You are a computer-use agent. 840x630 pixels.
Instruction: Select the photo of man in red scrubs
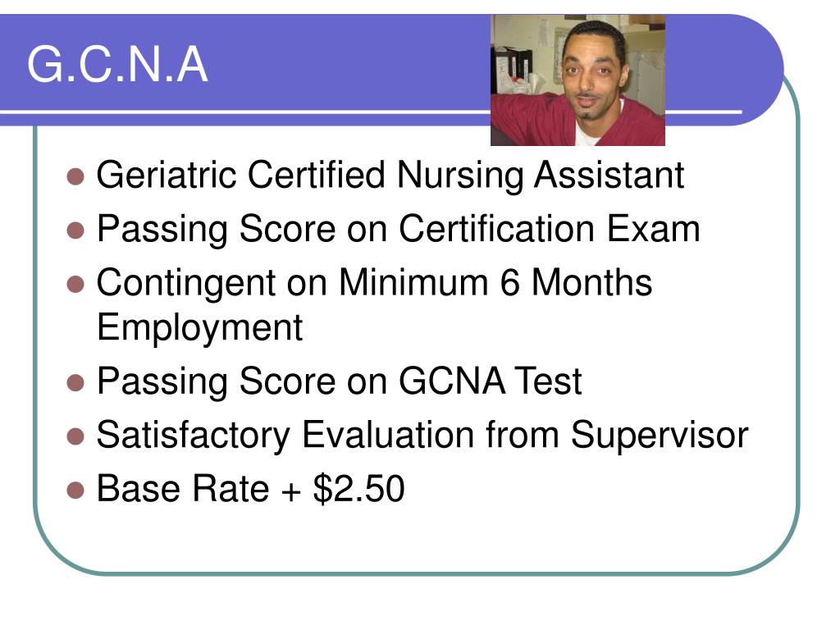[577, 80]
